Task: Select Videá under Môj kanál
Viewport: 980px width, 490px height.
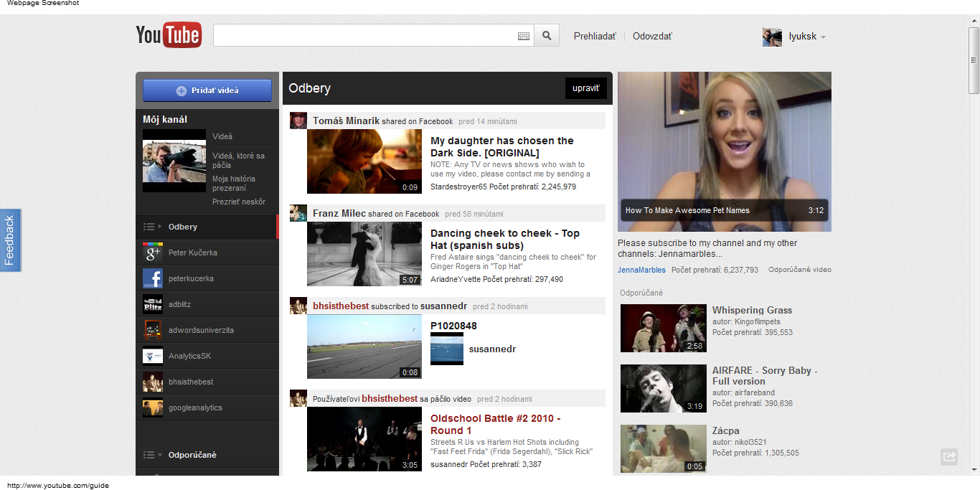Action: (222, 136)
